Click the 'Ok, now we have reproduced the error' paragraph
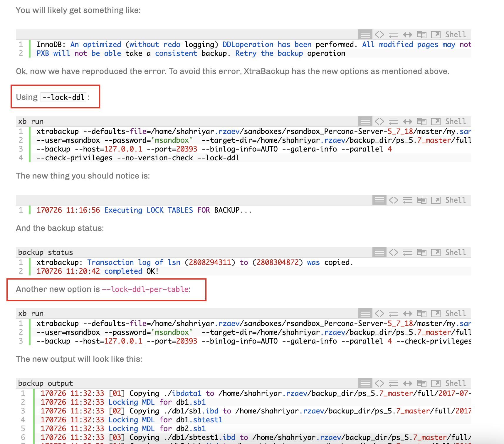The image size is (504, 444). pyautogui.click(x=233, y=71)
